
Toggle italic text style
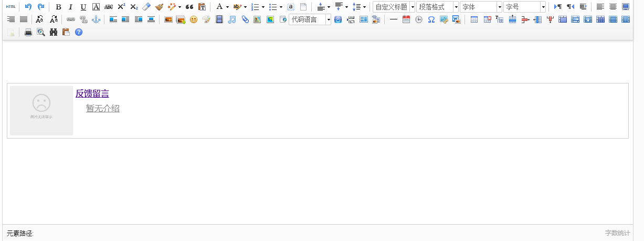point(70,7)
